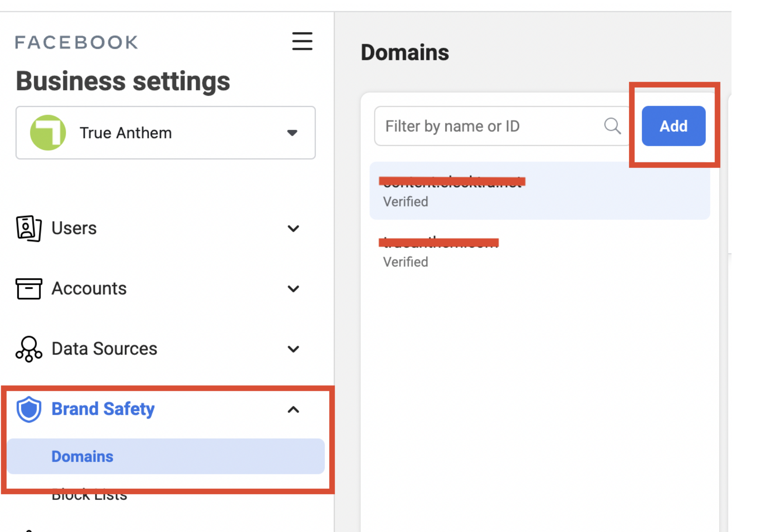Select the Brand Safety menu item

[103, 409]
